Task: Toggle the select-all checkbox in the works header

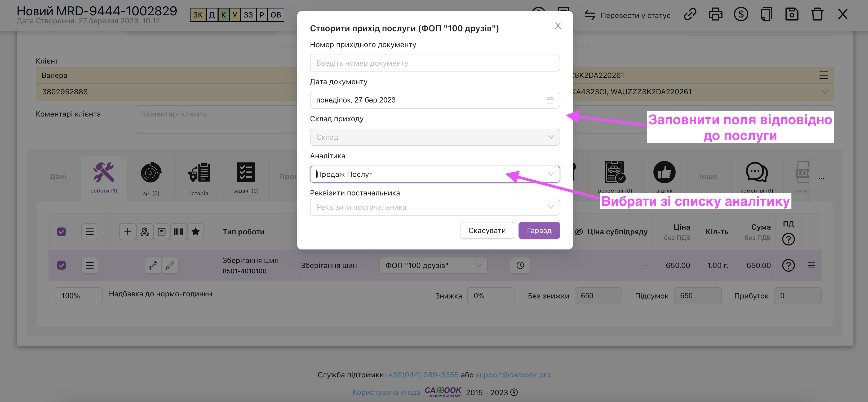Action: tap(61, 232)
